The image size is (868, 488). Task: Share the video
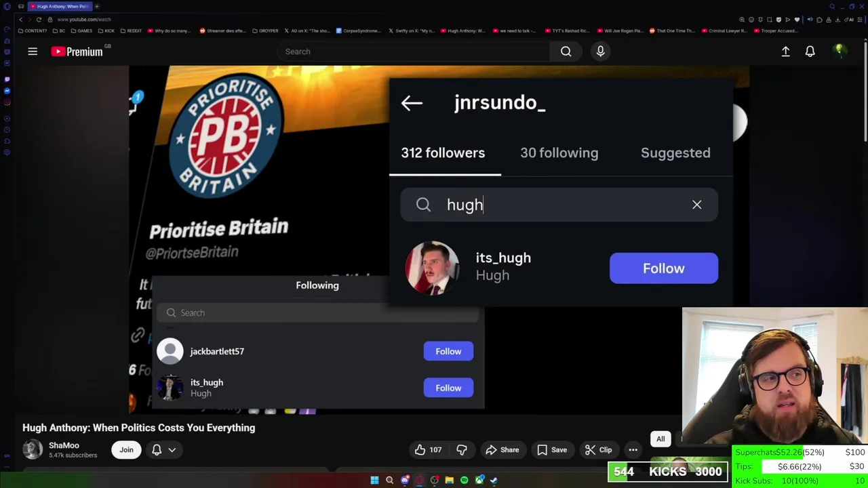502,449
